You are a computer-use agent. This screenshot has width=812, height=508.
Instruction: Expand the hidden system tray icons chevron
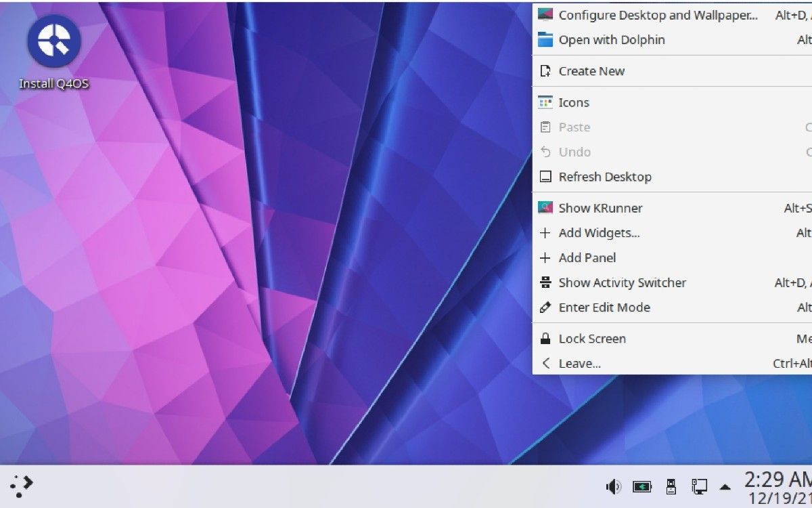725,486
